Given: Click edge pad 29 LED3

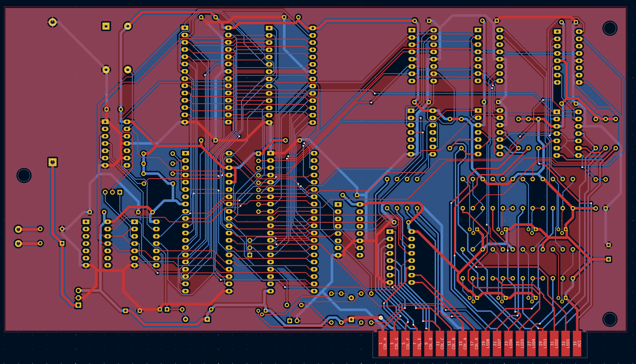Looking at the screenshot, I should tap(543, 344).
